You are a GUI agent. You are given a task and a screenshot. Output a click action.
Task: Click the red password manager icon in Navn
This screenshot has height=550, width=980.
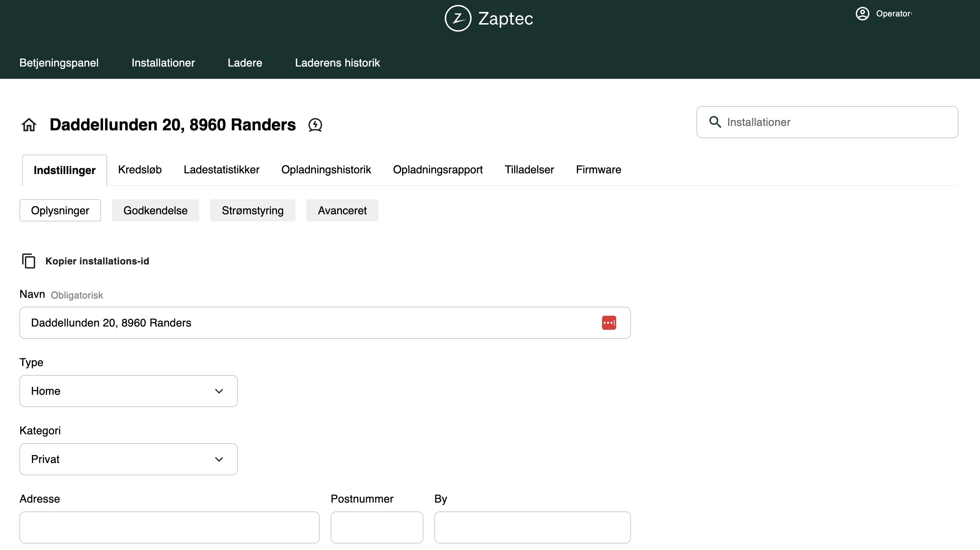tap(609, 322)
